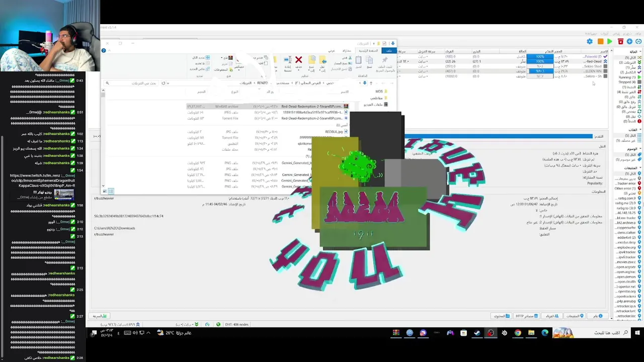Click the blue add torrent file icon
Image resolution: width=644 pixels, height=362 pixels.
629,42
